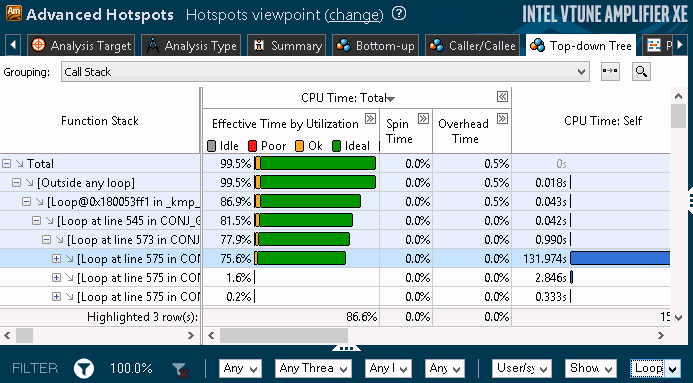Screen dimensions: 693x383
Task: Click the customize grouping arrows icon
Action: (x=610, y=71)
